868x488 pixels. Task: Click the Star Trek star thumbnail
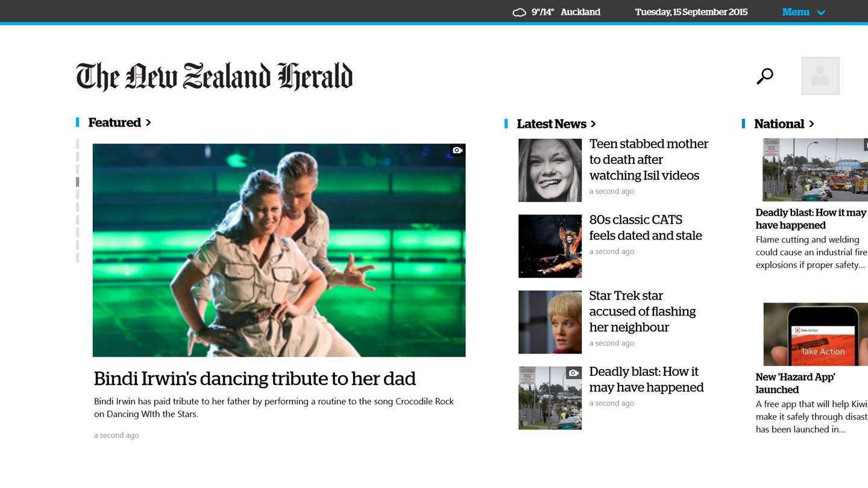click(x=550, y=322)
